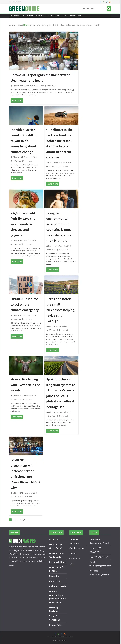The width and height of the screenshot is (121, 644).
Task: Expand the Our Publications dropdown menu
Action: 28,16
